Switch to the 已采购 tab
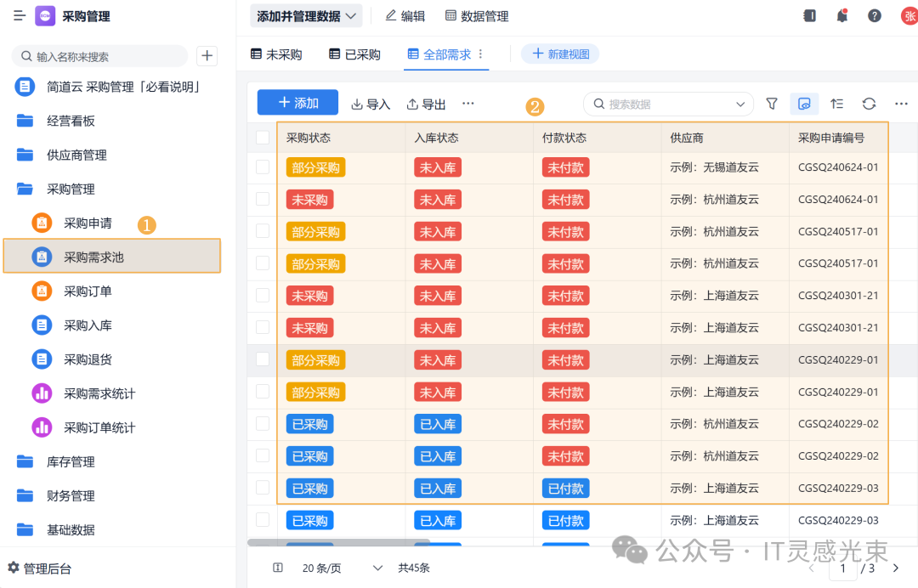 (354, 54)
